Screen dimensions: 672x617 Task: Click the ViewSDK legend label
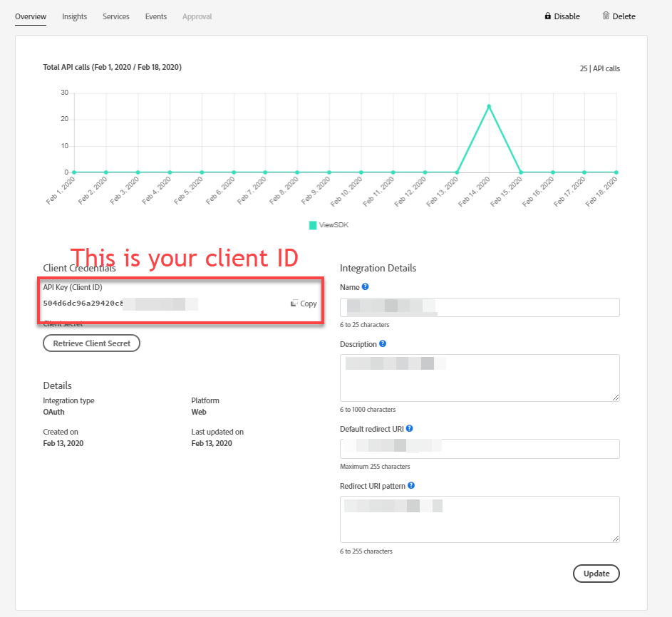point(334,225)
